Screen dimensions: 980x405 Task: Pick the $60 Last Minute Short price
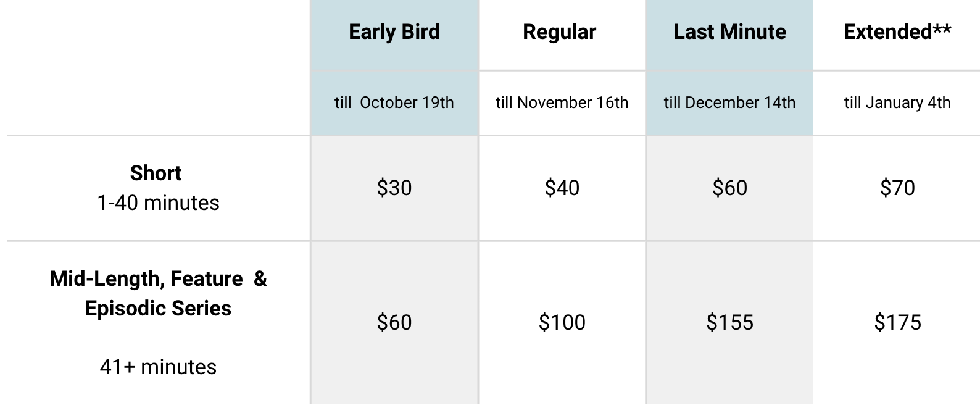729,188
